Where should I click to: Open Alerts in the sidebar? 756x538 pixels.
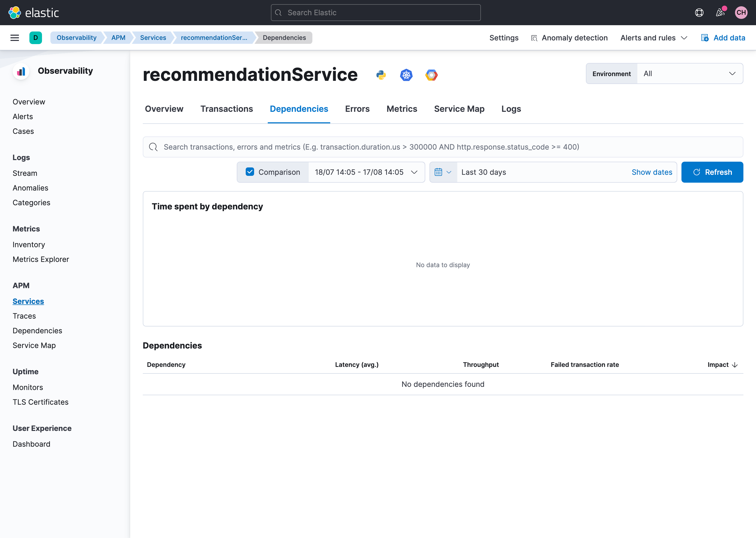click(x=23, y=116)
